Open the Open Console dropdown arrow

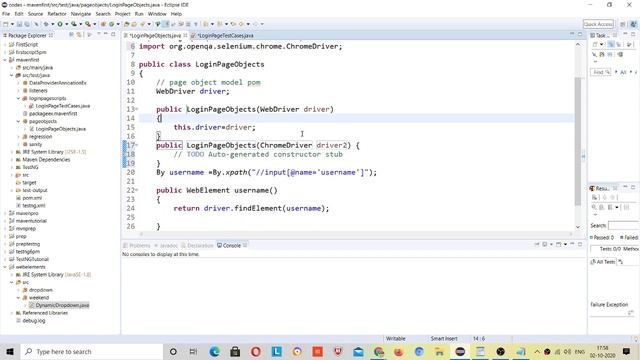[x=565, y=244]
